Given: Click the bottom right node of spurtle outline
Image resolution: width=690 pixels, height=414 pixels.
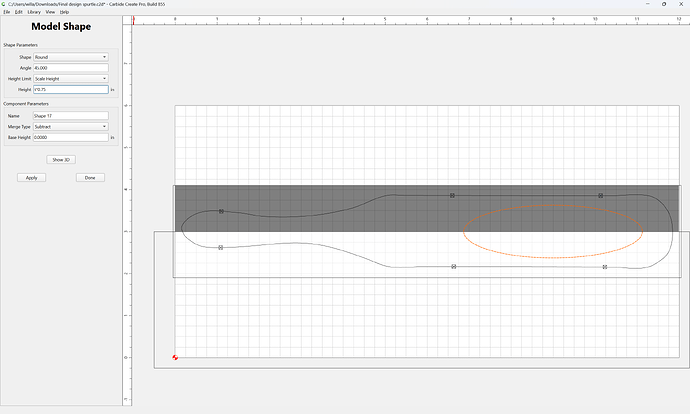Looking at the screenshot, I should click(x=605, y=267).
